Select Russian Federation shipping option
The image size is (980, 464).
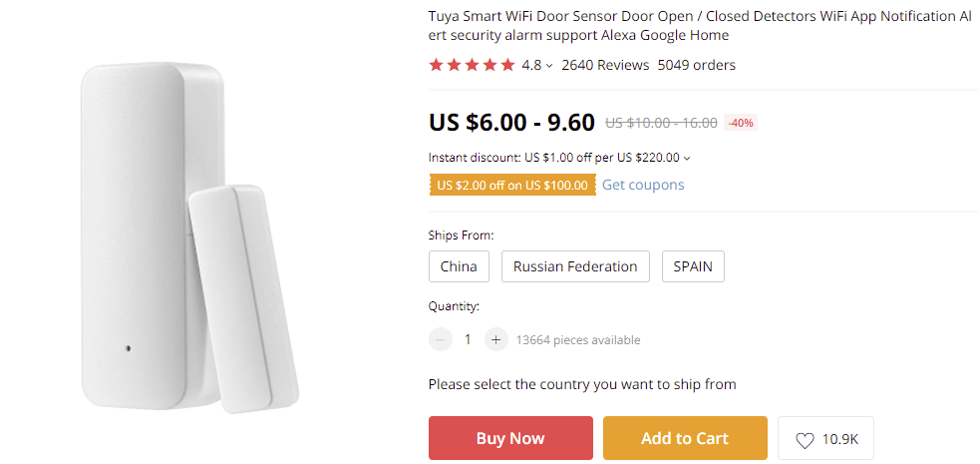(575, 266)
